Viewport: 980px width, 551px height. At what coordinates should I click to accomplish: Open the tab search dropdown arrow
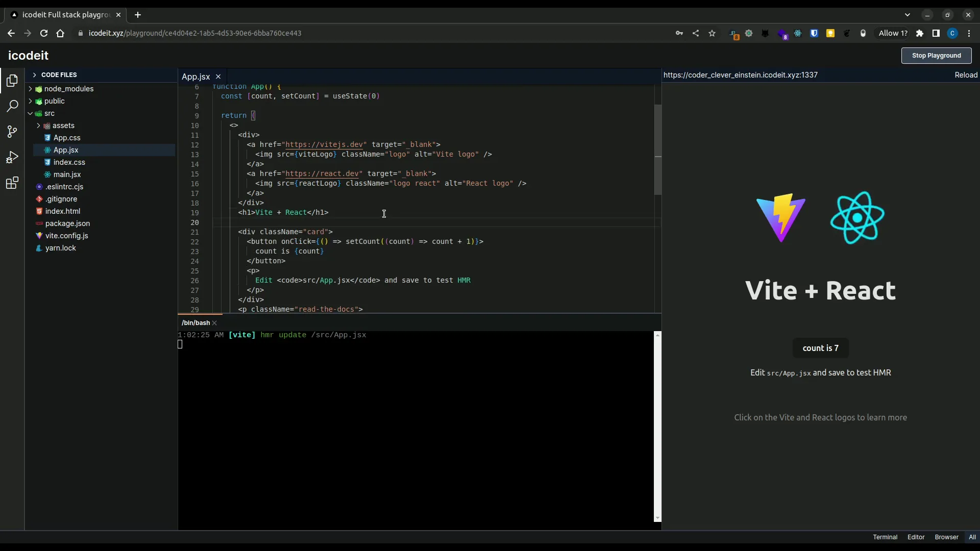[908, 15]
